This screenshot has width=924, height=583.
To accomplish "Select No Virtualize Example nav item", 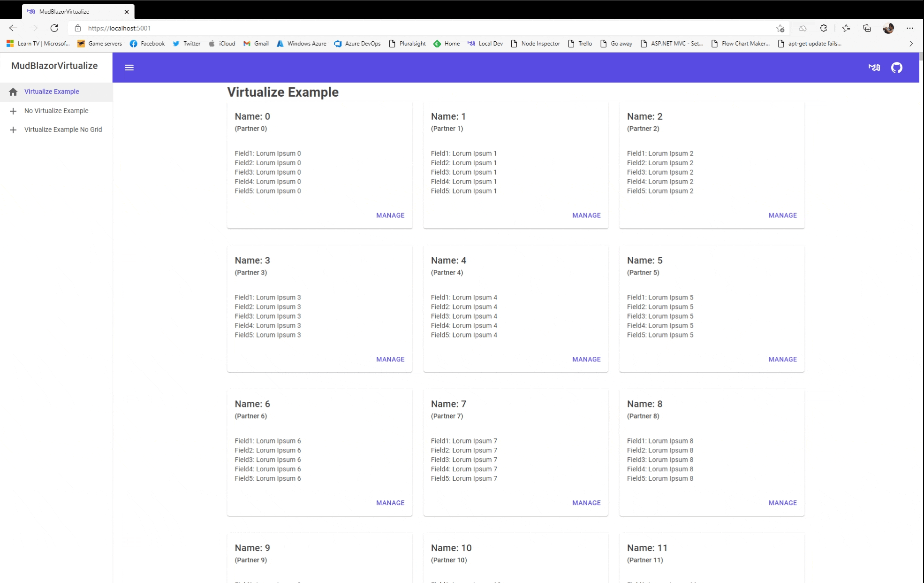I will pos(56,111).
